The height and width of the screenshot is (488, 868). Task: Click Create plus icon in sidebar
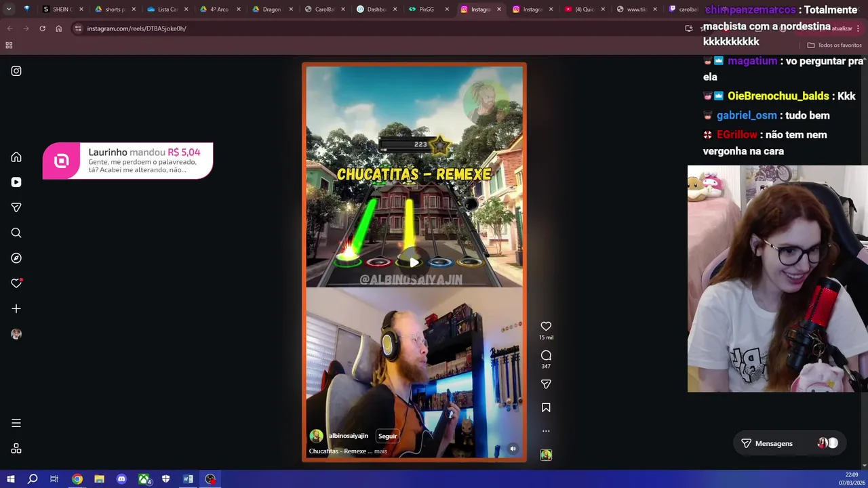pos(16,309)
